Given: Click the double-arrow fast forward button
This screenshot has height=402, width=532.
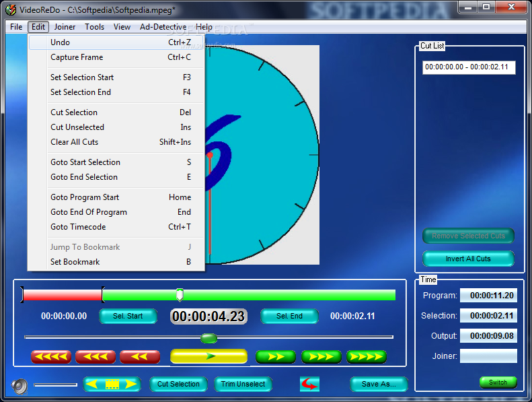Looking at the screenshot, I should [276, 357].
